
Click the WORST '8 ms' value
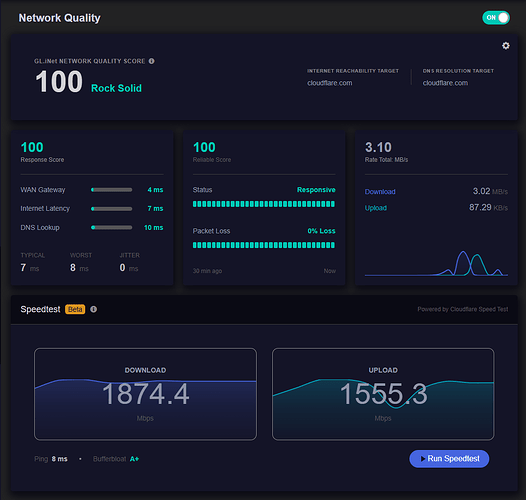[x=79, y=268]
